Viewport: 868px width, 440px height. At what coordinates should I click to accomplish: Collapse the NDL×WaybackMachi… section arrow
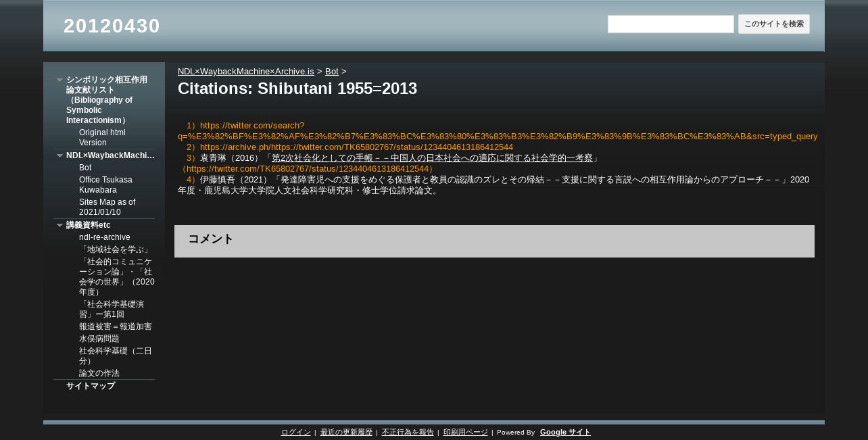[59, 155]
